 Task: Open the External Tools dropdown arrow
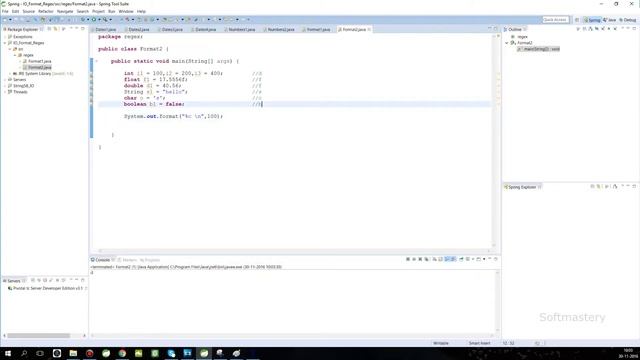(110, 20)
